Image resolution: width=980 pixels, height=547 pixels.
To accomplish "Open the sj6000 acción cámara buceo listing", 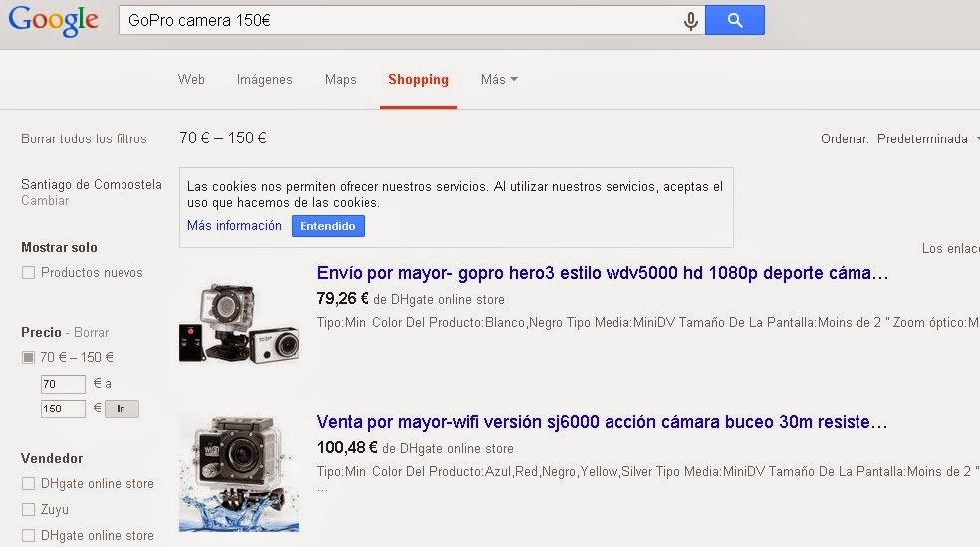I will 602,422.
